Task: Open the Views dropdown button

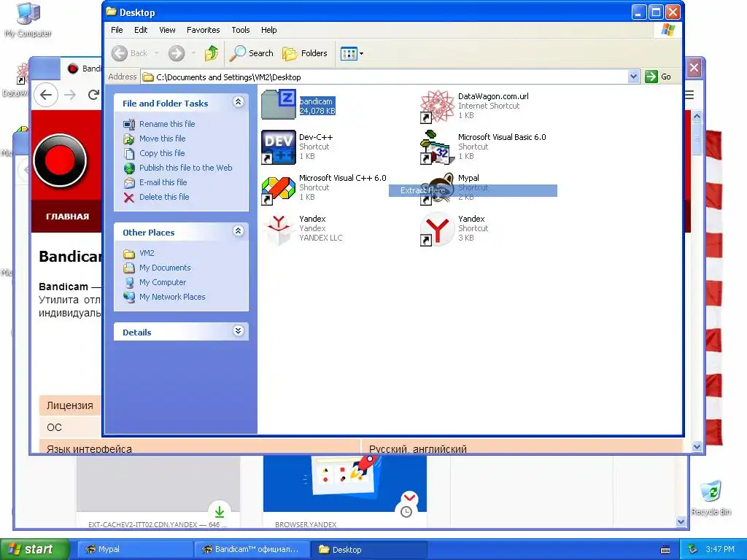Action: point(352,53)
